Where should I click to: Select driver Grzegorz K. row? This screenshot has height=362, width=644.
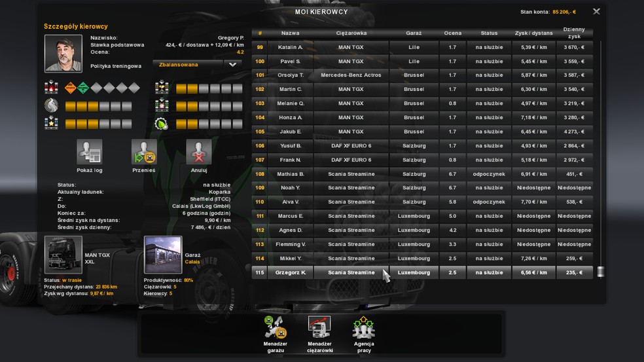pos(422,272)
